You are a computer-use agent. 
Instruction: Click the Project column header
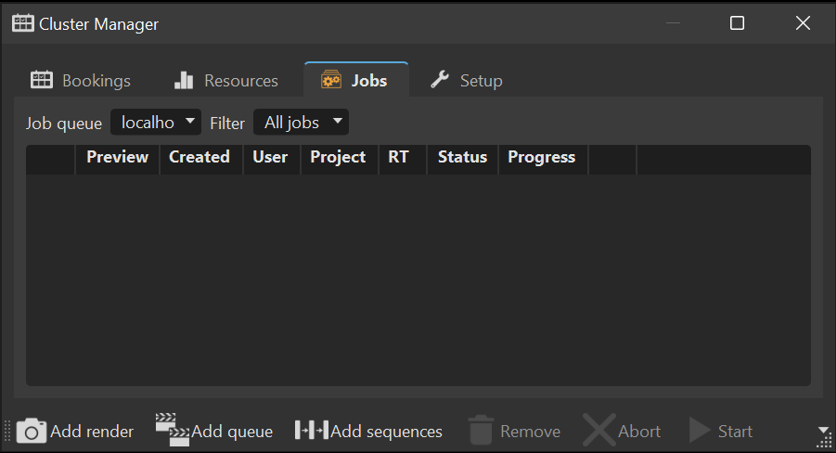pyautogui.click(x=338, y=157)
